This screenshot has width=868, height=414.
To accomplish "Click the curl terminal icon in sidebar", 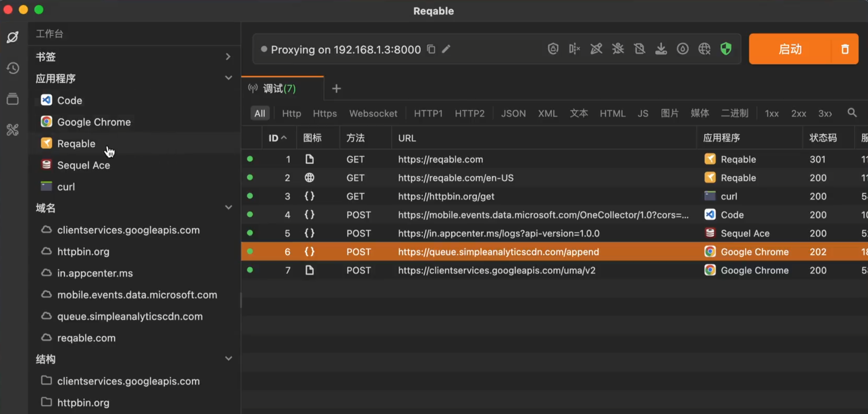I will pyautogui.click(x=46, y=186).
